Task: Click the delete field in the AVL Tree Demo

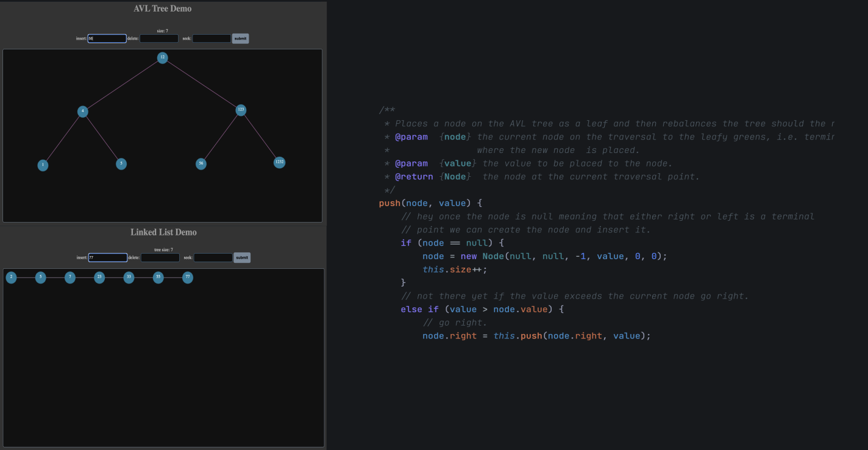Action: 159,38
